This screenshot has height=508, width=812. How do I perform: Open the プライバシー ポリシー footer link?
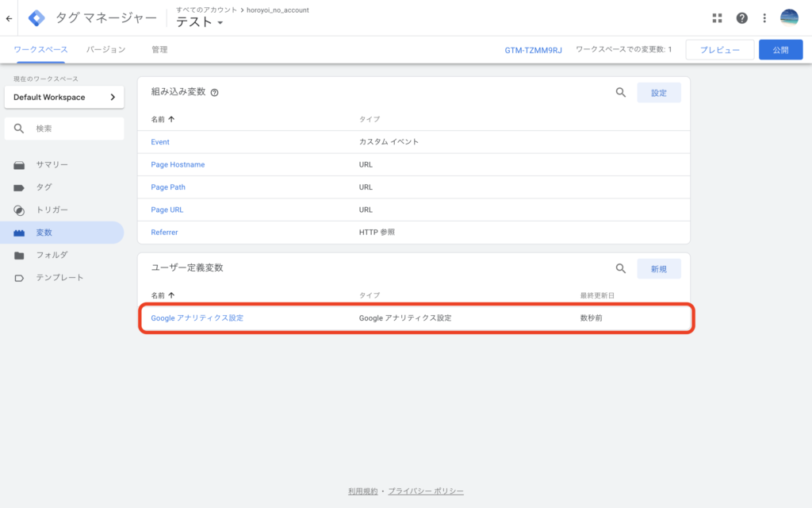(426, 491)
